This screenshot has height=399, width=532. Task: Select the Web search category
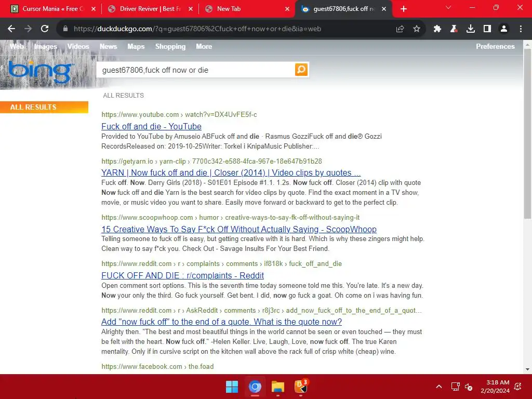[17, 46]
